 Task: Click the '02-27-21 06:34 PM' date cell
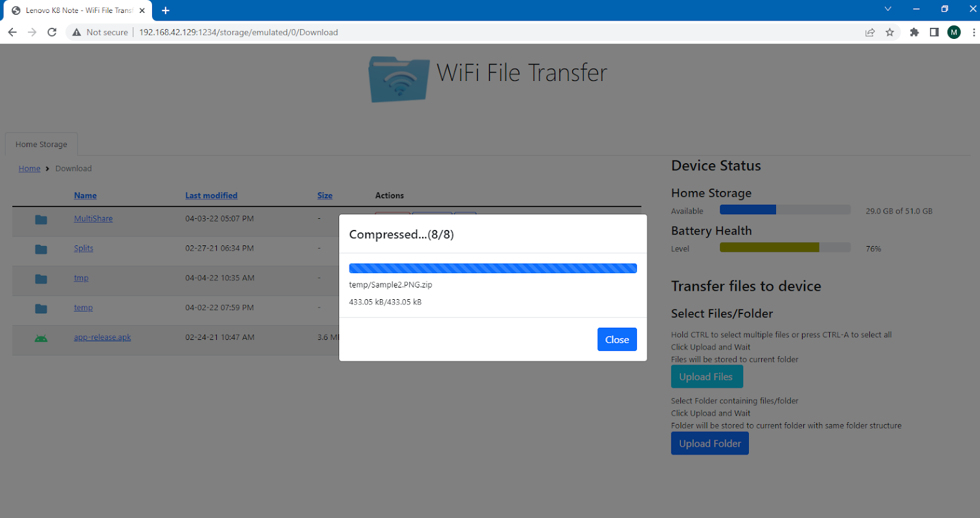coord(219,249)
